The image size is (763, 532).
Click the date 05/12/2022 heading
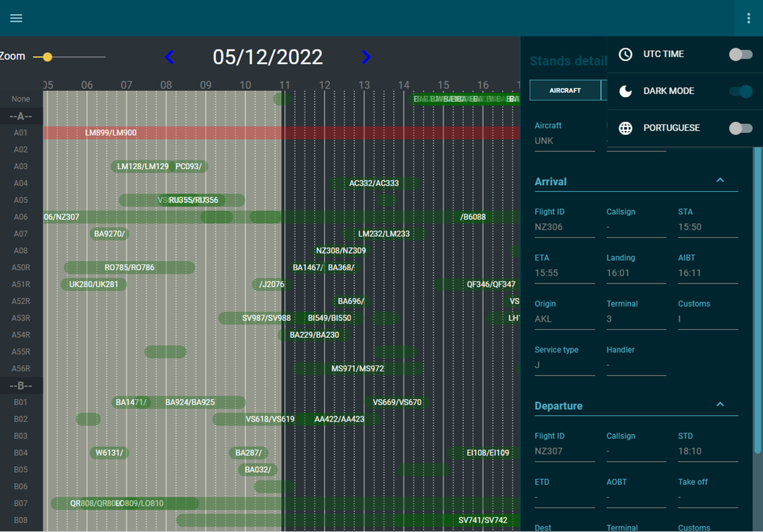pyautogui.click(x=268, y=57)
